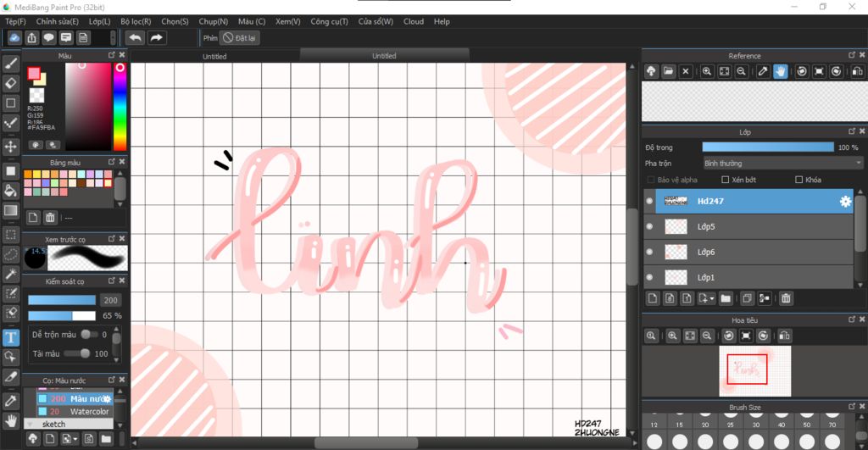Select the Bucket fill tool
This screenshot has width=868, height=450.
(x=10, y=191)
